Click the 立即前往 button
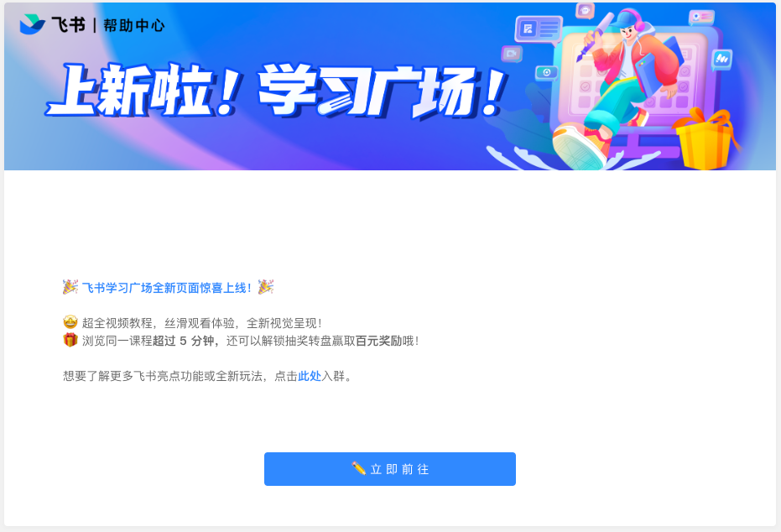781x532 pixels. 390,469
